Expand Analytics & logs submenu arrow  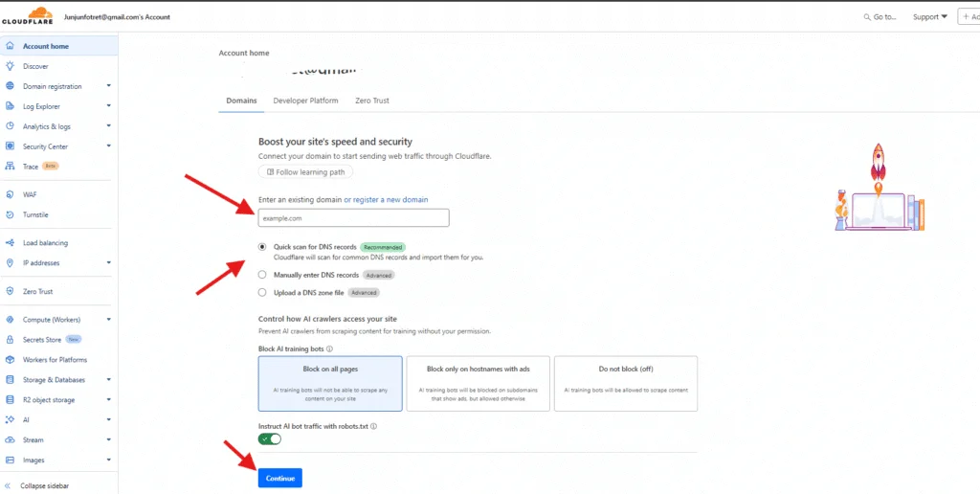109,125
